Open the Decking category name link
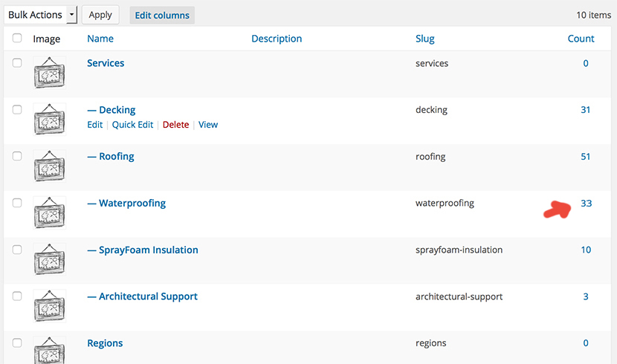 112,110
